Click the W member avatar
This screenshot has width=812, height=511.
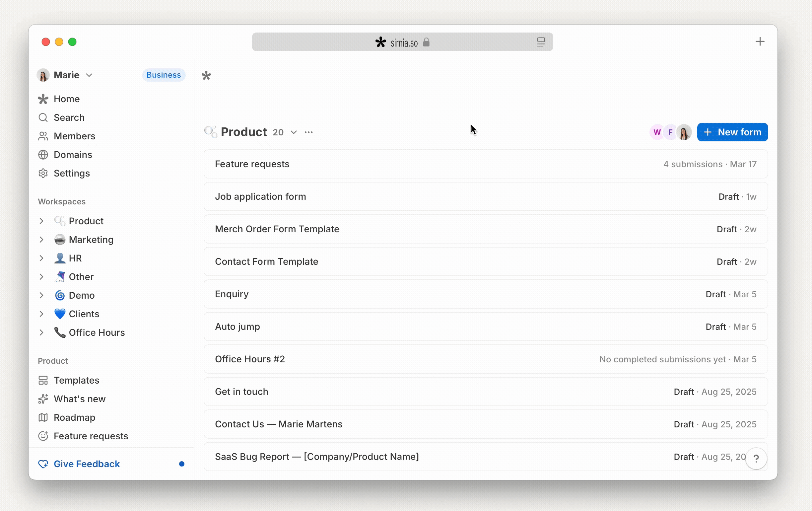point(656,132)
